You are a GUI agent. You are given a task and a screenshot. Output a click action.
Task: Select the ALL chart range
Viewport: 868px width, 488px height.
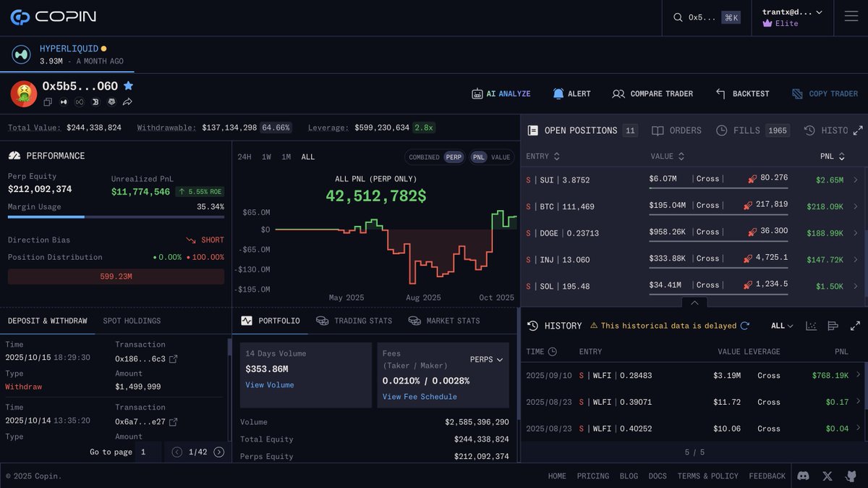point(308,157)
